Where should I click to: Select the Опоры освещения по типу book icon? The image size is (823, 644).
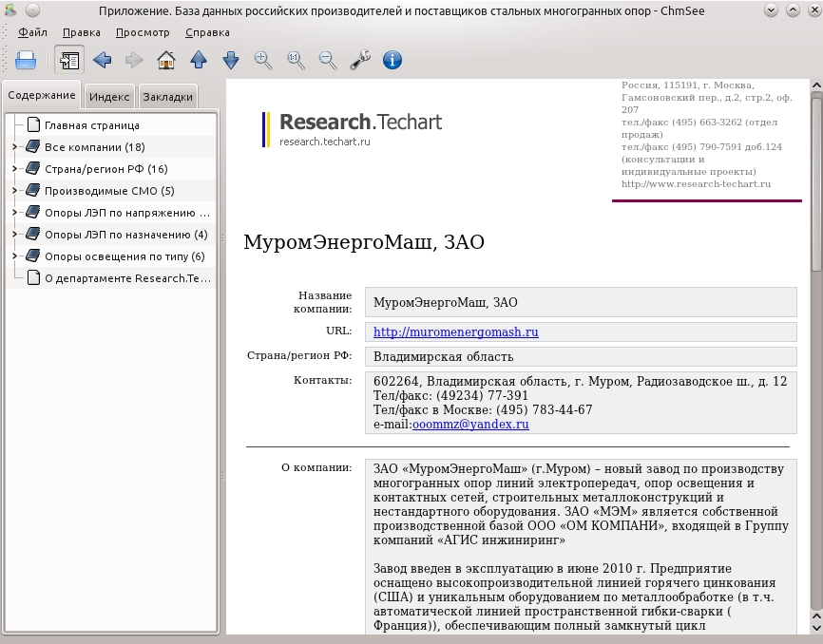point(32,256)
